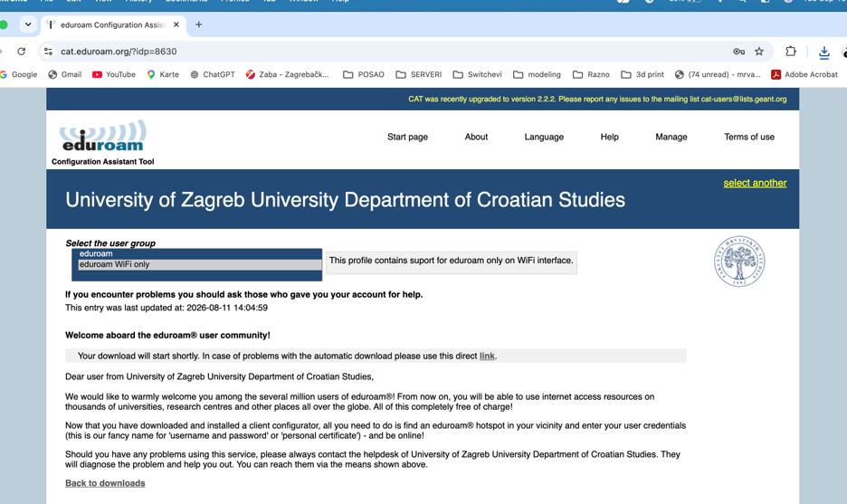Go to Start page menu item
This screenshot has height=504, width=847.
pos(407,138)
